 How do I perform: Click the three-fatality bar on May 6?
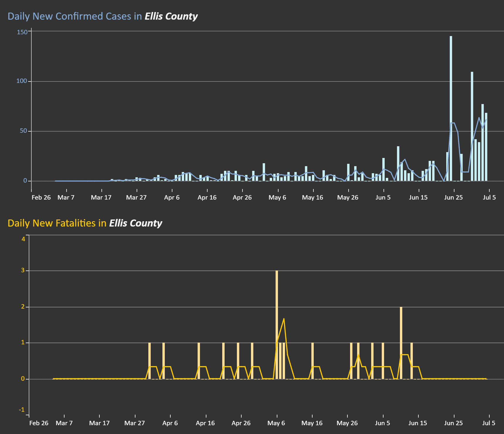pyautogui.click(x=277, y=325)
